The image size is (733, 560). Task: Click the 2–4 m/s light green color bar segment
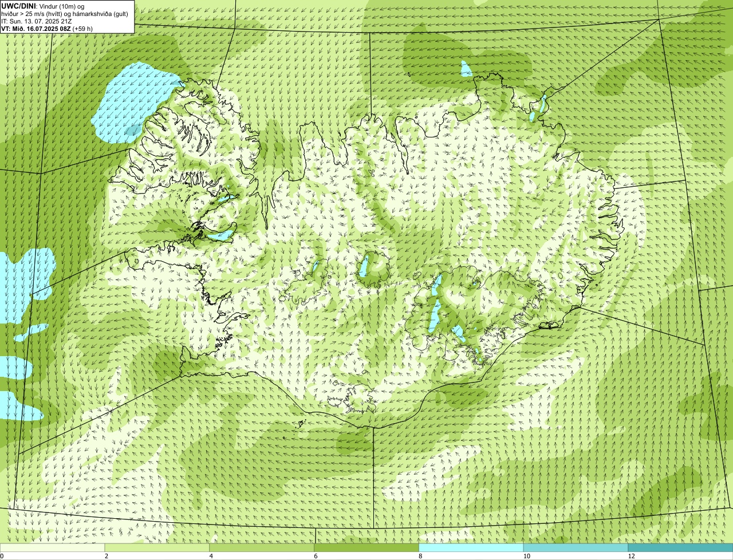click(x=157, y=547)
